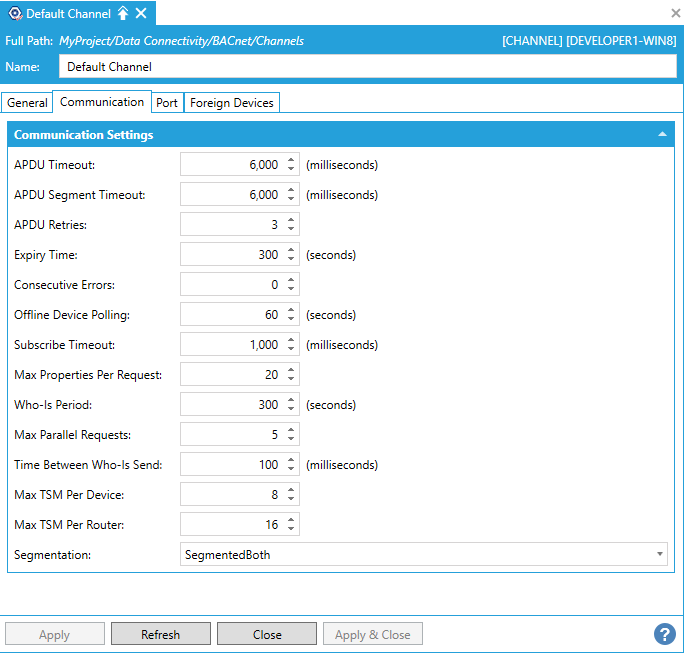Collapse the Communication Settings section
Image resolution: width=686 pixels, height=653 pixels.
click(x=662, y=134)
